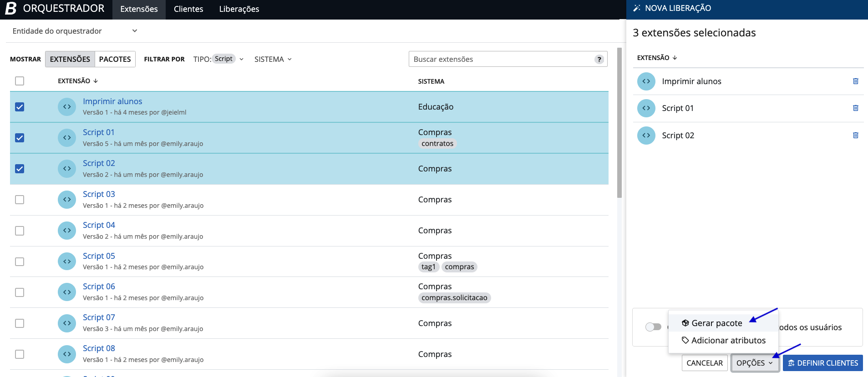The width and height of the screenshot is (868, 377).
Task: Click the tag1 tag on Script 05
Action: pos(428,267)
